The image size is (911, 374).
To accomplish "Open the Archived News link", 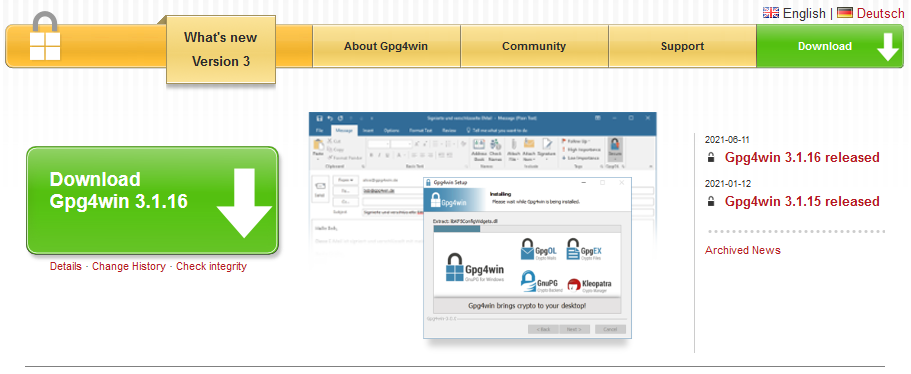I will point(743,250).
